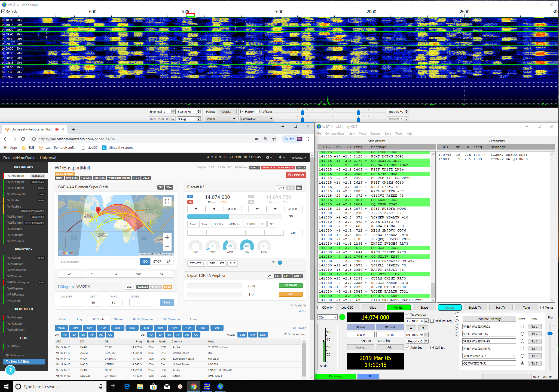The image size is (559, 392).
Task: Toggle map fullscreen view
Action: [x=167, y=201]
